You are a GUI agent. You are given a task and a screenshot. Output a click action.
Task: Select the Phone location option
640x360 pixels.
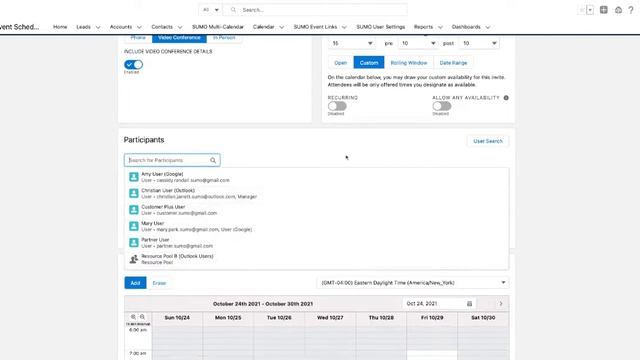point(138,38)
